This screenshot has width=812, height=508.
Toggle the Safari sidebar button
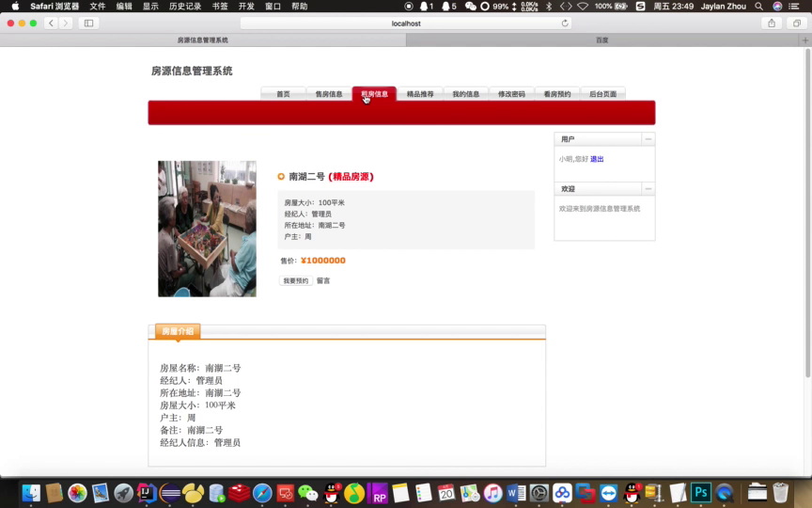[x=88, y=23]
